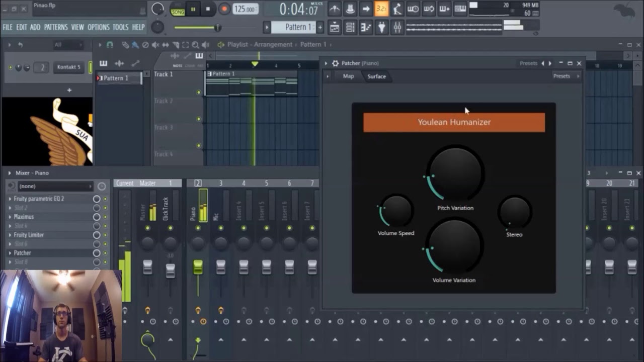Screen dimensions: 644x362
Task: Toggle loop recording icon
Action: pos(429,9)
